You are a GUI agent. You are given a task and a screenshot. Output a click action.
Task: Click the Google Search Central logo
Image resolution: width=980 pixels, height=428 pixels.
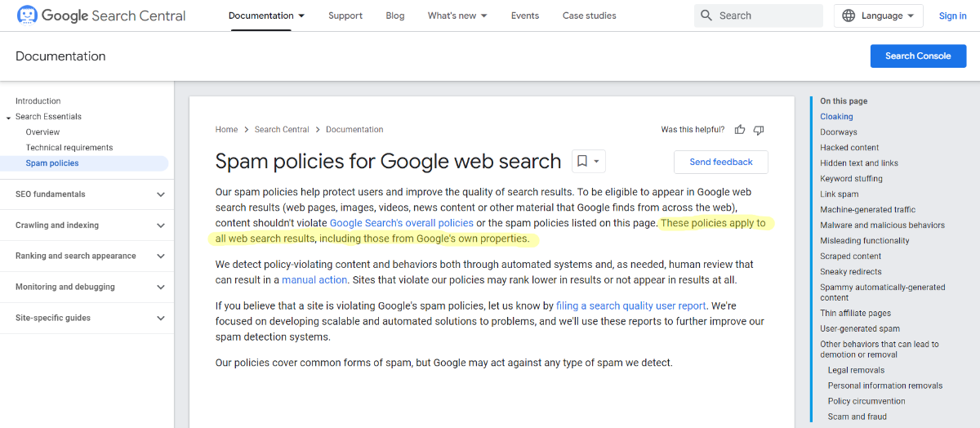101,16
